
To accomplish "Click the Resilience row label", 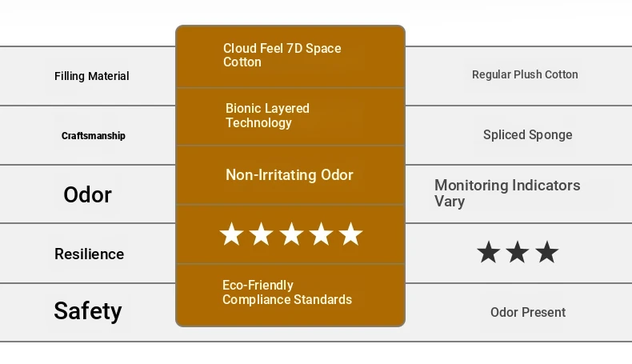I will click(x=90, y=254).
